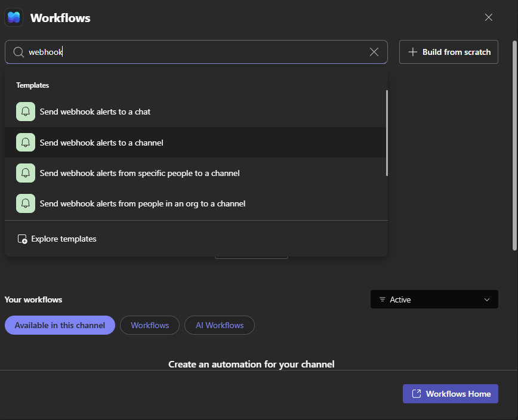518x420 pixels.
Task: Switch to the AI Workflows tab
Action: [x=220, y=325]
